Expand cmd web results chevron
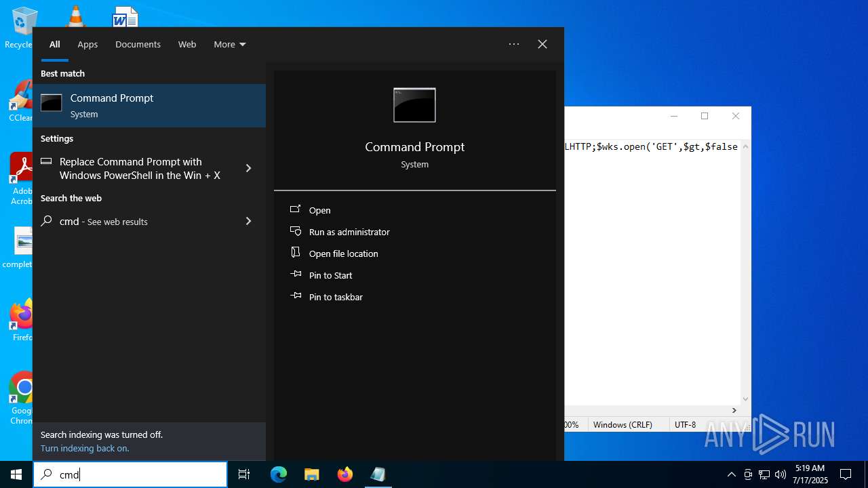 248,221
